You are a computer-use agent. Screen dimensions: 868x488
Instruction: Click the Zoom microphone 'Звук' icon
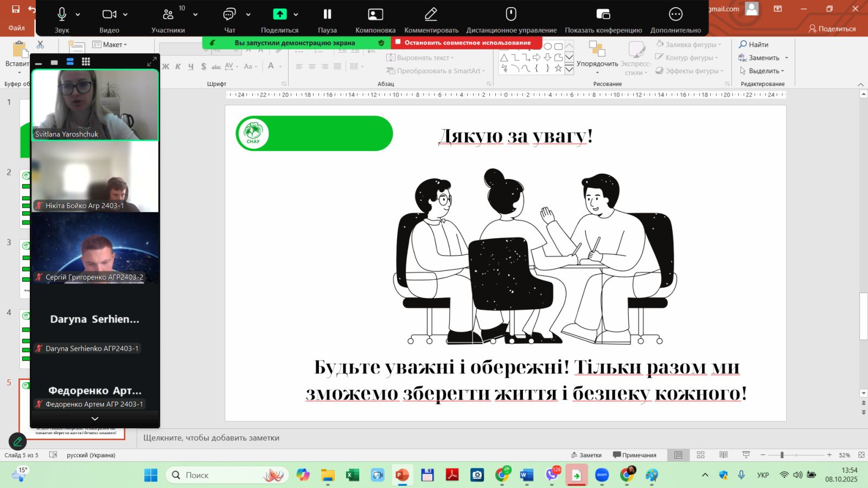tap(62, 15)
